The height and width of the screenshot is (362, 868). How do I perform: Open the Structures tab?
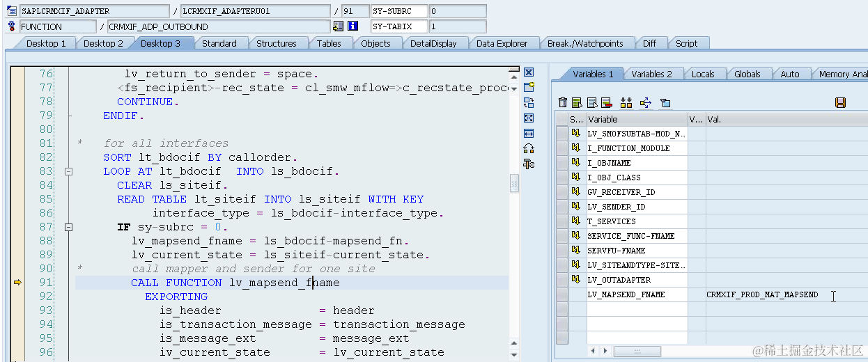tap(277, 43)
